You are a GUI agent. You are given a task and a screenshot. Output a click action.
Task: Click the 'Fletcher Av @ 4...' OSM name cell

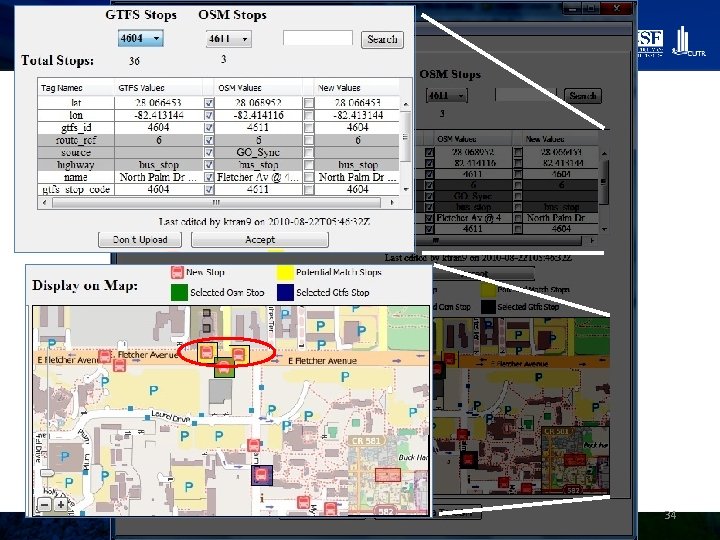tap(258, 177)
